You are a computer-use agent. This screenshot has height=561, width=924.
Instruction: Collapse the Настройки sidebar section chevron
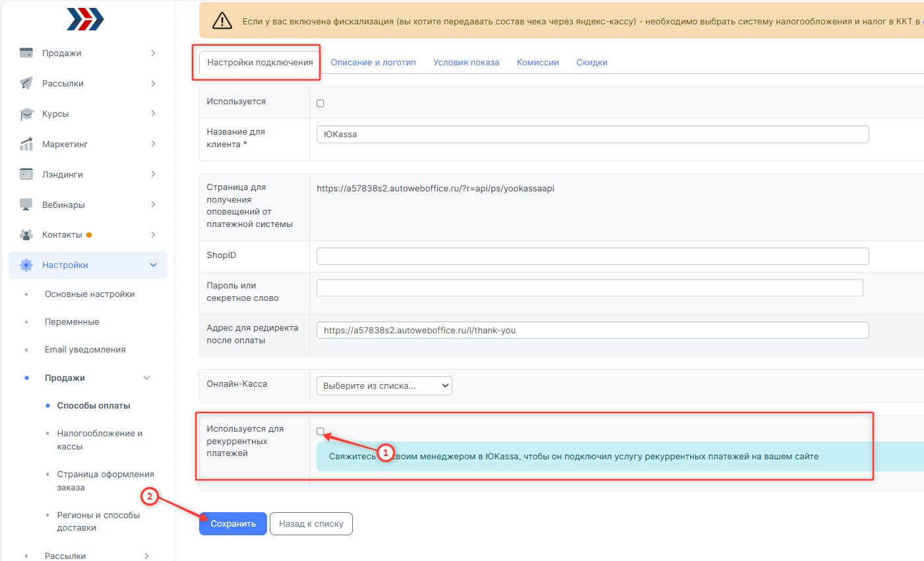click(x=153, y=265)
